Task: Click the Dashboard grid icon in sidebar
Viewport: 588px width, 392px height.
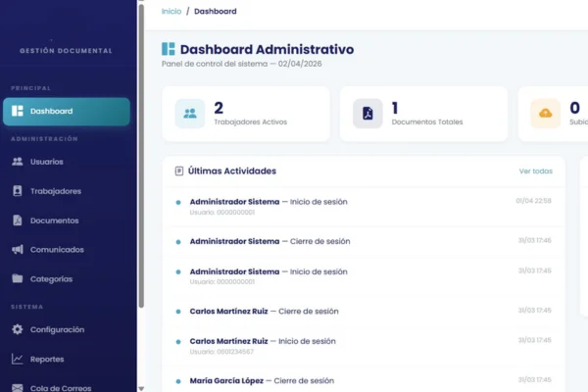Action: [x=18, y=112]
